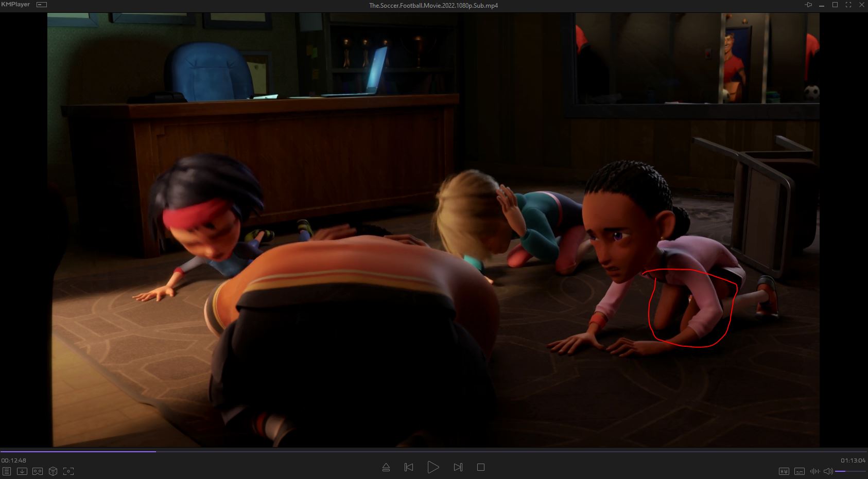868x479 pixels.
Task: Toggle pin window always on top
Action: (808, 5)
